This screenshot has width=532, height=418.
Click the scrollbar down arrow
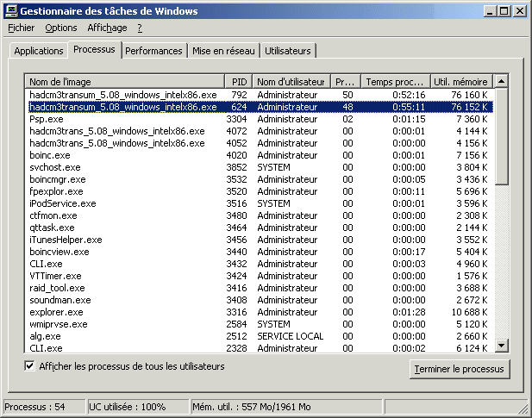point(501,346)
